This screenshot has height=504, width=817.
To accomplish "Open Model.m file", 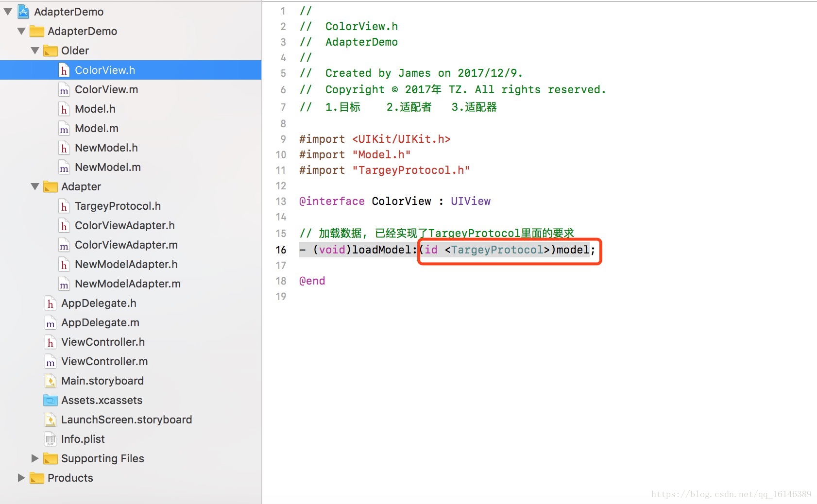I will [x=97, y=128].
